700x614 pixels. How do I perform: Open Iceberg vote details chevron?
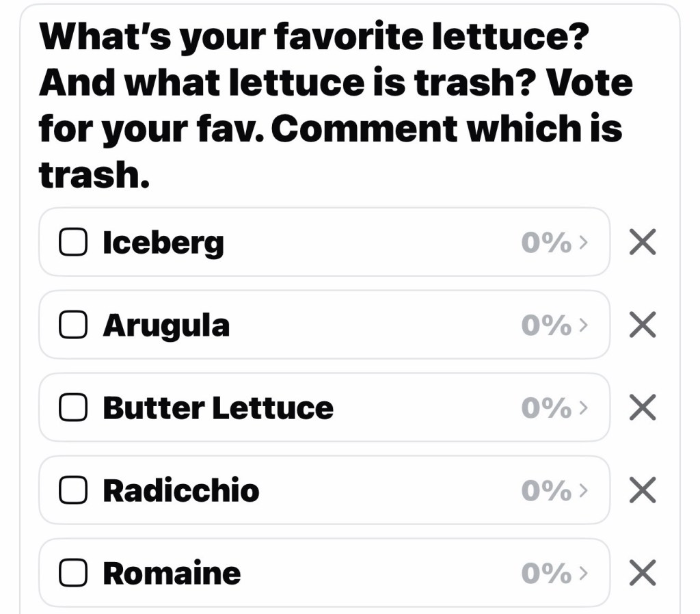(583, 243)
